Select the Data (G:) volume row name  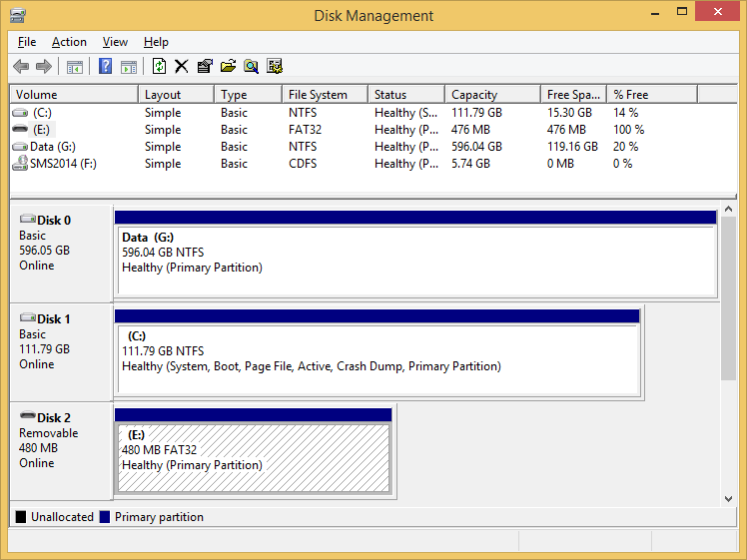[53, 147]
